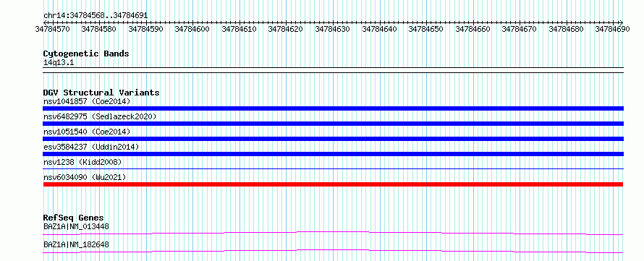
Task: Click ruler position 34784580
Action: (98, 29)
